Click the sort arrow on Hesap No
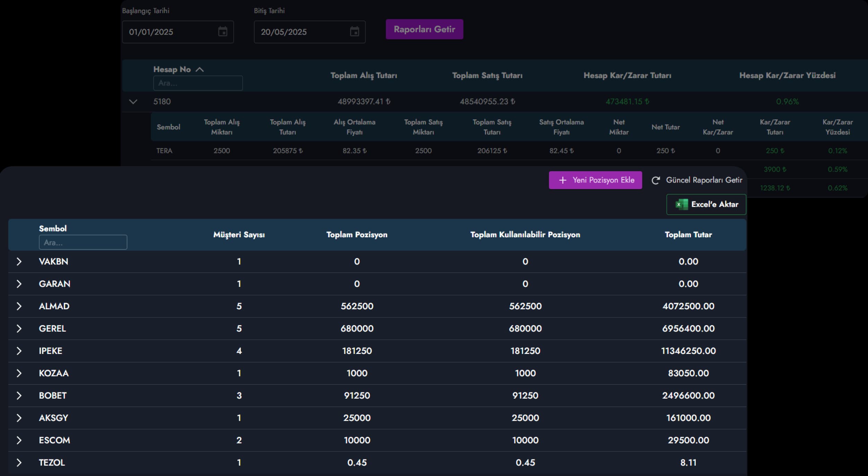The image size is (868, 476). coord(200,69)
